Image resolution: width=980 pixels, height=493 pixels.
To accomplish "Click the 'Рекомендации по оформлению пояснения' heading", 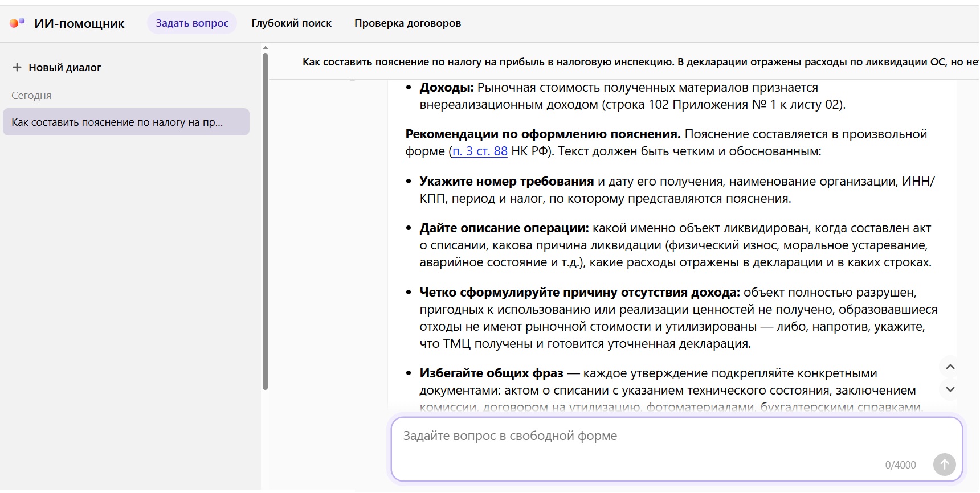I will coord(543,134).
